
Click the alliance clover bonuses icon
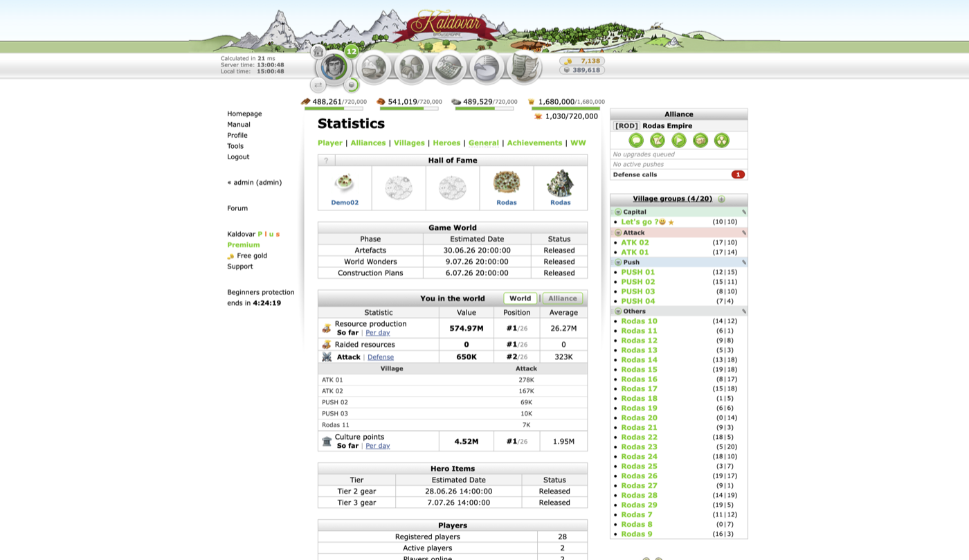tap(722, 141)
